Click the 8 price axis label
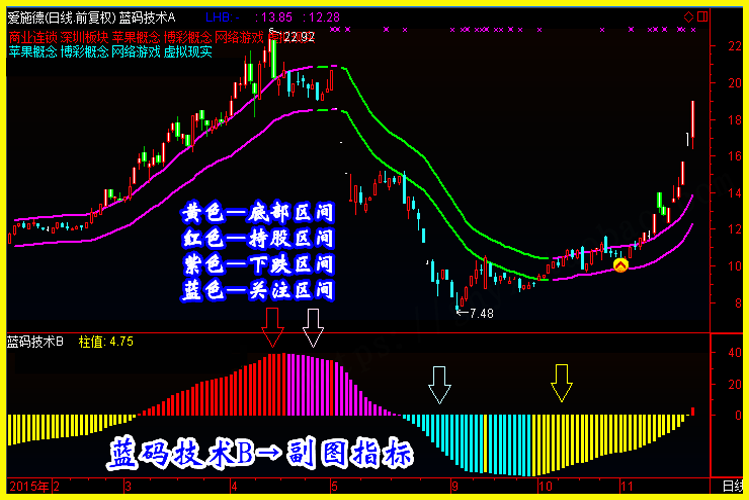 [738, 303]
